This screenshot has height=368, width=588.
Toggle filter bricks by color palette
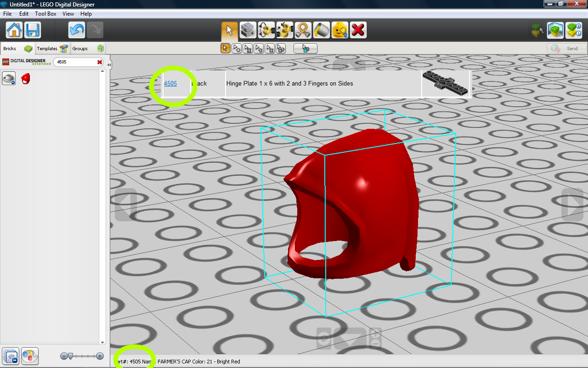30,356
